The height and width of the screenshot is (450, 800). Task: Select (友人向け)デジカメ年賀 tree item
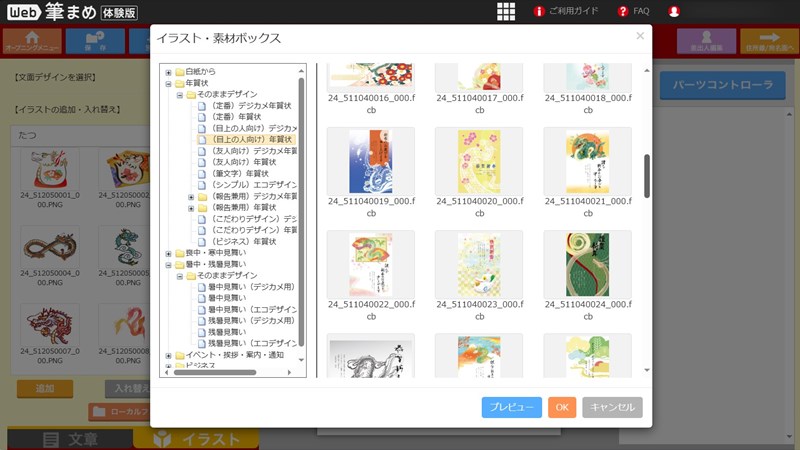pyautogui.click(x=247, y=151)
